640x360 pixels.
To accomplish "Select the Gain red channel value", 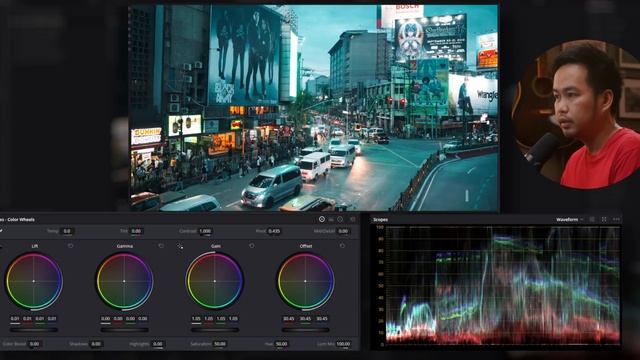I will click(209, 319).
